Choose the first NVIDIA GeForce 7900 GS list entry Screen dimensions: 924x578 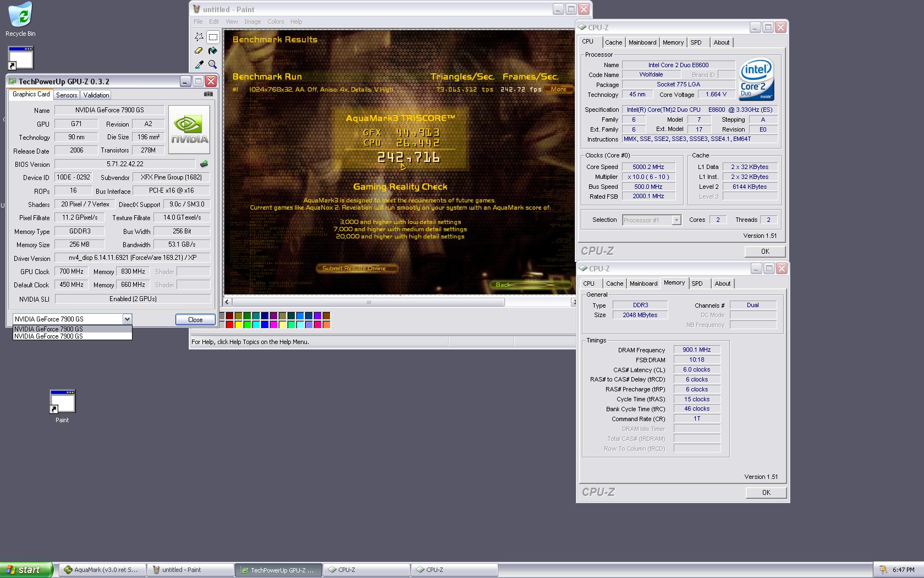coord(72,329)
